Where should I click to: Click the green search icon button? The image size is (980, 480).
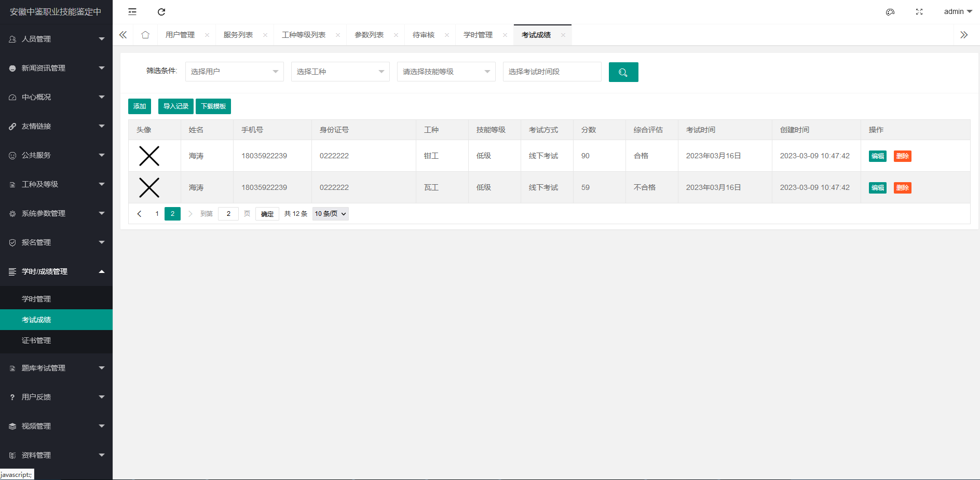623,72
